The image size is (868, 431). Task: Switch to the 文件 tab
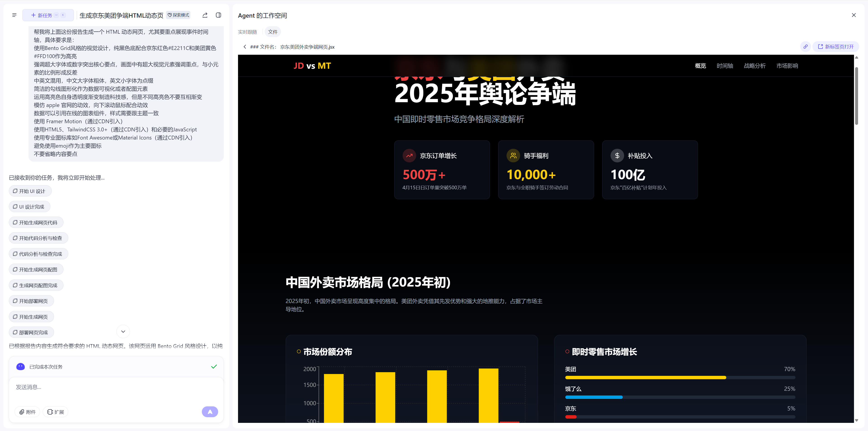click(x=273, y=32)
